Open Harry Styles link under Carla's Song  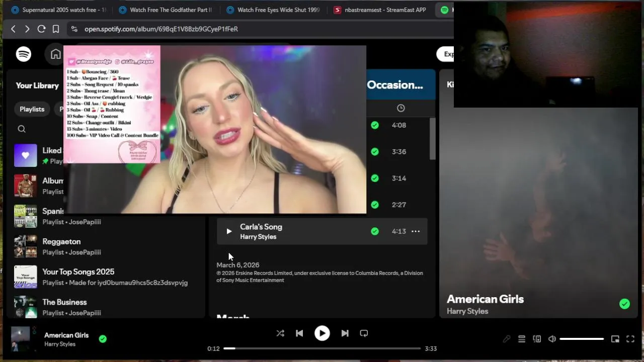258,237
